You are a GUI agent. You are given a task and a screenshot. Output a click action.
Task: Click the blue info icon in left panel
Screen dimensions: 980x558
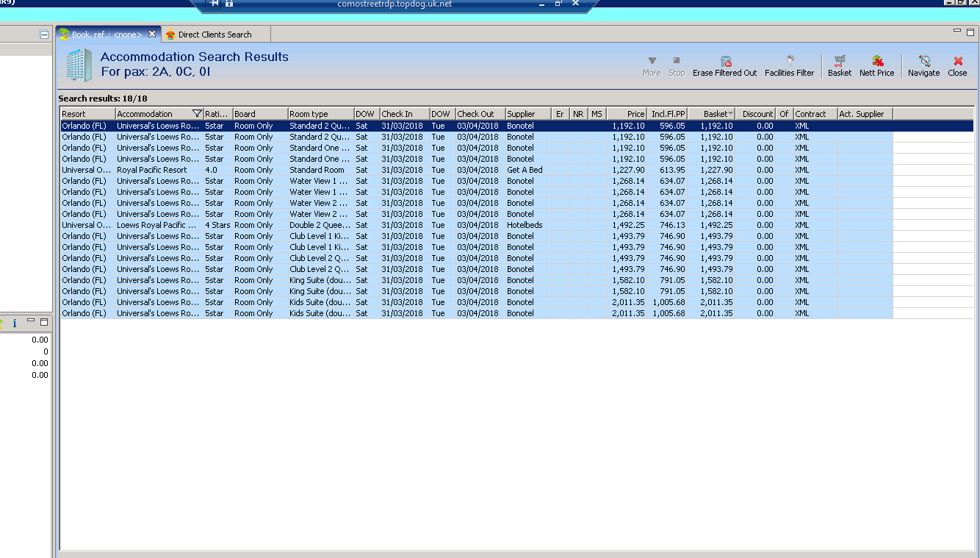pyautogui.click(x=14, y=323)
